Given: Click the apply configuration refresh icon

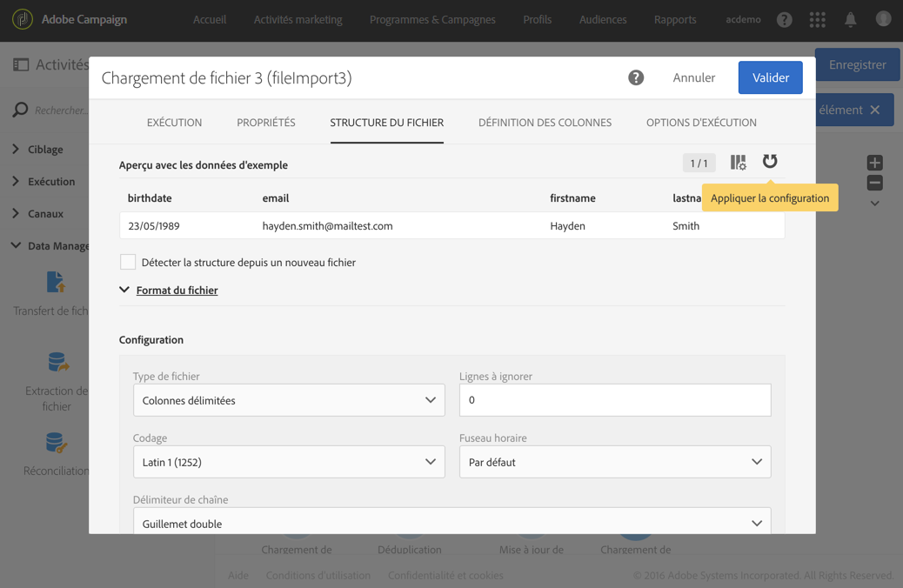Looking at the screenshot, I should point(770,162).
